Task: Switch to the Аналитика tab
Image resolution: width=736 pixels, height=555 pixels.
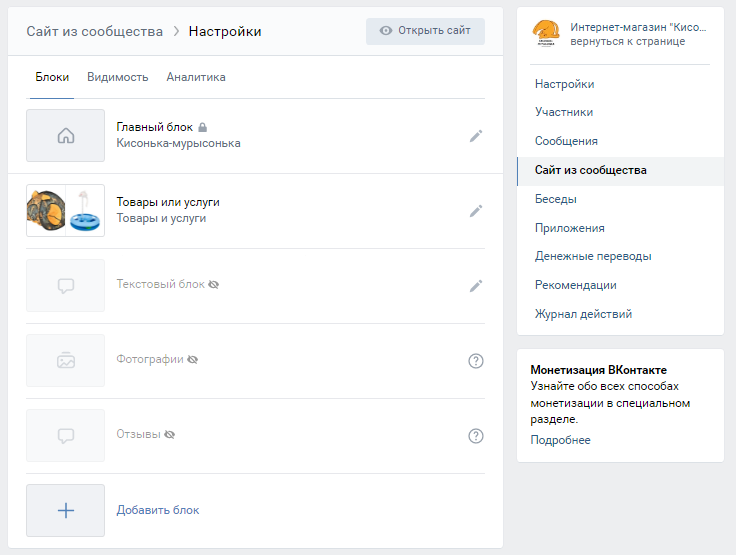Action: point(196,77)
